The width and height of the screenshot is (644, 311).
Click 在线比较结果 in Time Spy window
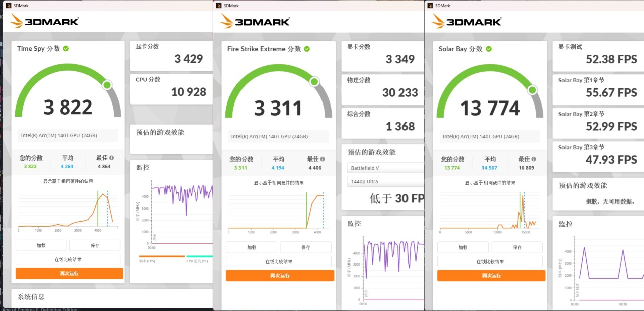point(68,259)
